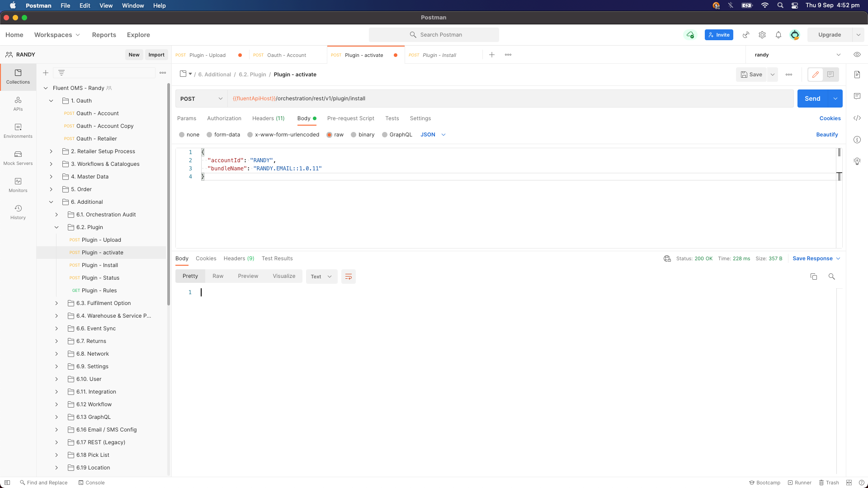Click the Environments sidebar icon

pyautogui.click(x=18, y=131)
